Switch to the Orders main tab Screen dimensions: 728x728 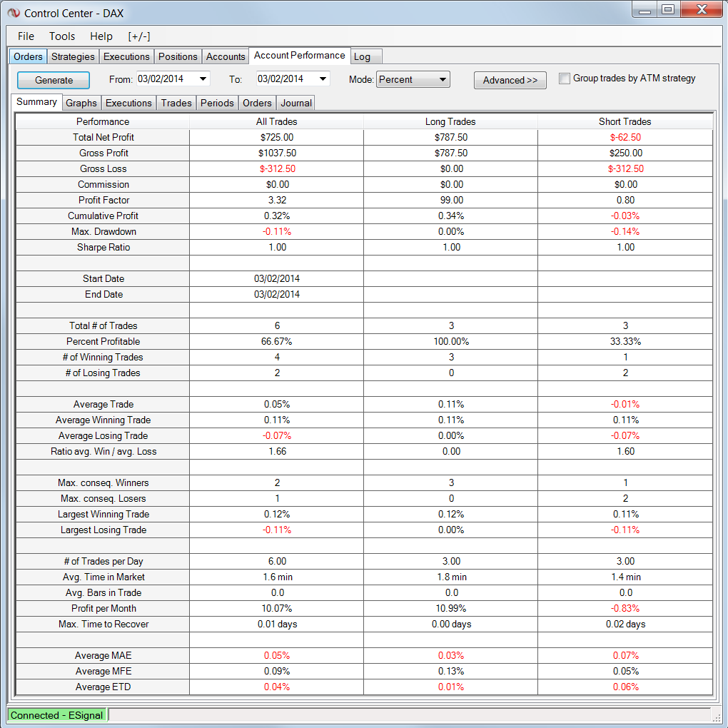point(28,56)
